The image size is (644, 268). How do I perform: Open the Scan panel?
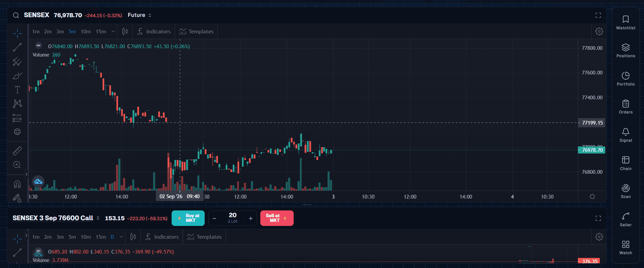pos(626,192)
